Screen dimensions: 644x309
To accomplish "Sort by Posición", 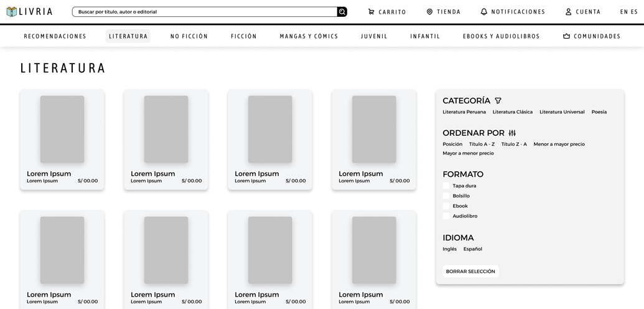I will (x=452, y=144).
